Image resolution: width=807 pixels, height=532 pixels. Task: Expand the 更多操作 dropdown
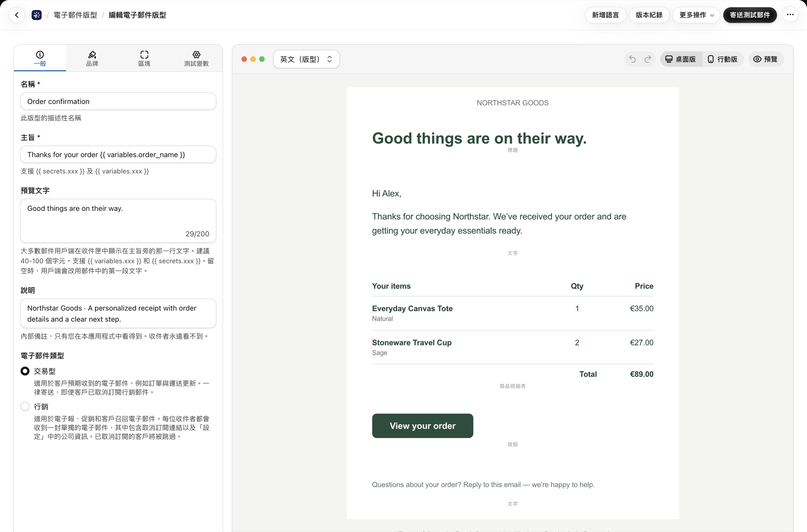click(696, 15)
